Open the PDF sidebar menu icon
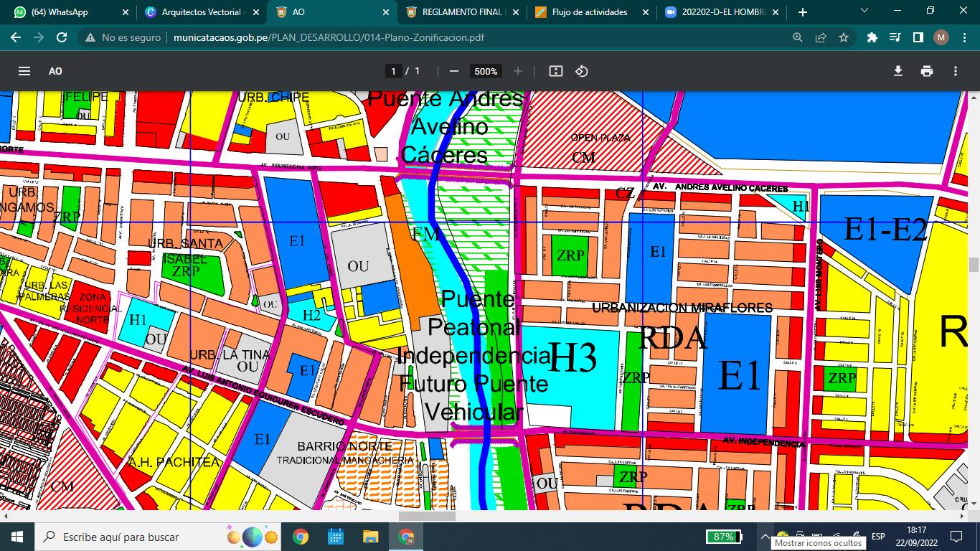Image resolution: width=980 pixels, height=551 pixels. (24, 71)
